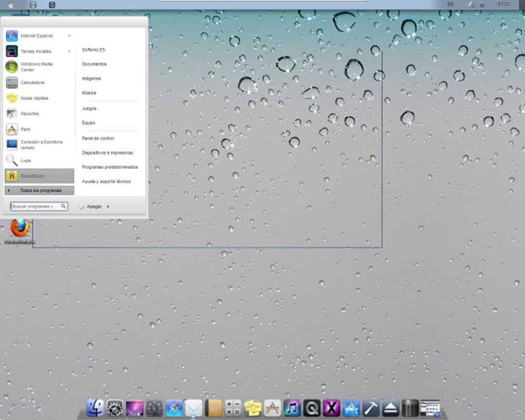525x420 pixels.
Task: Open Stickies notes in the dock
Action: point(253,408)
